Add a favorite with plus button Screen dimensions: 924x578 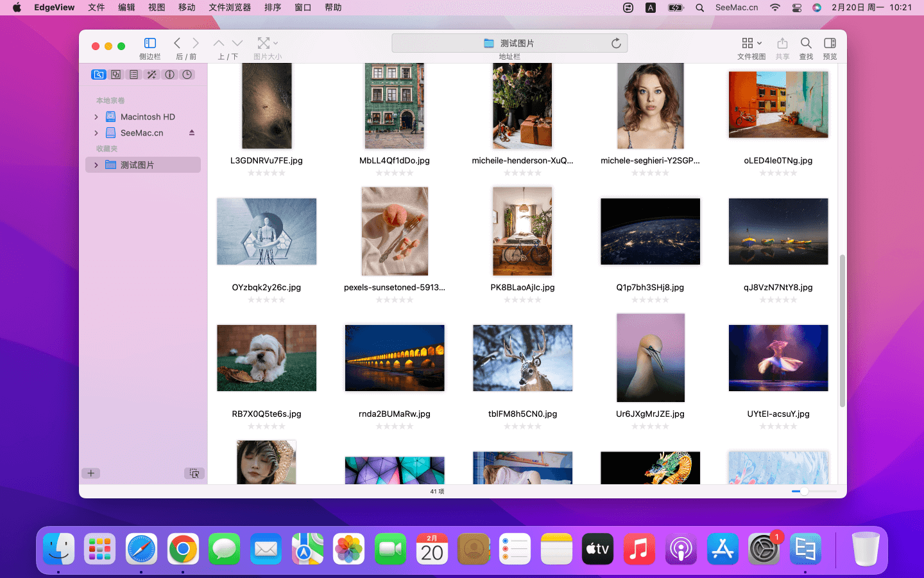(91, 473)
